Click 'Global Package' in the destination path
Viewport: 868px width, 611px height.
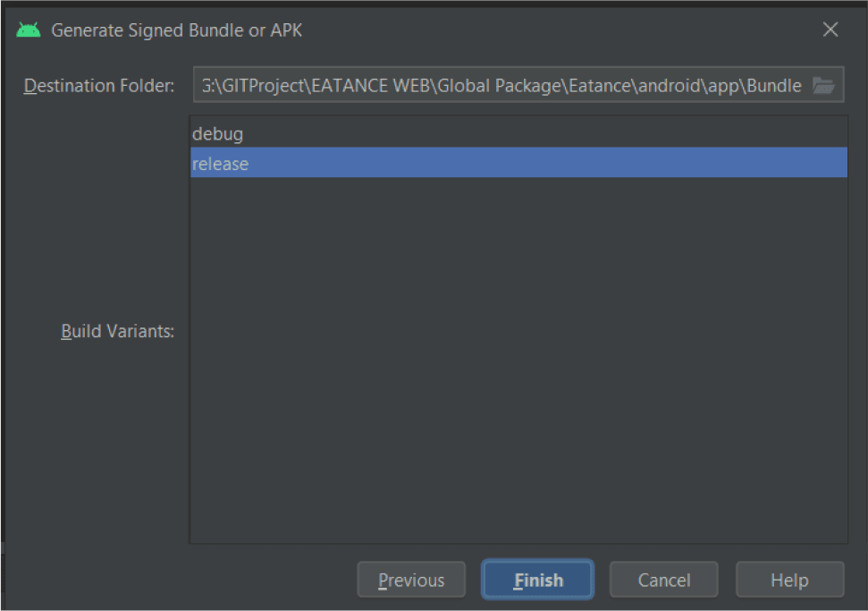click(x=496, y=86)
